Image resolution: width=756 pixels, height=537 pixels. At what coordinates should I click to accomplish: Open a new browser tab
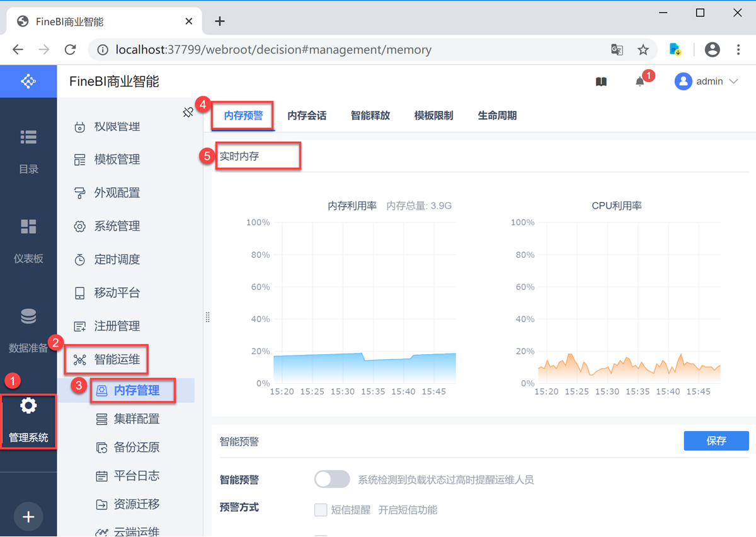point(219,21)
